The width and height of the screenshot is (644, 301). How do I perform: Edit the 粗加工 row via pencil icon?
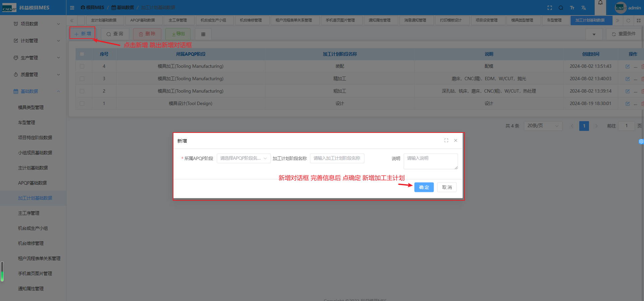click(628, 91)
